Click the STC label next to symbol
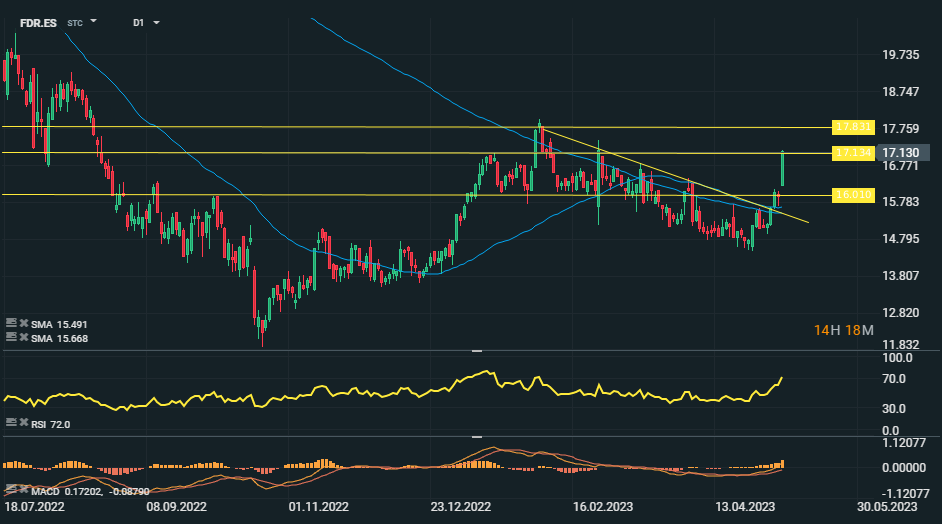942x524 pixels. click(x=75, y=23)
